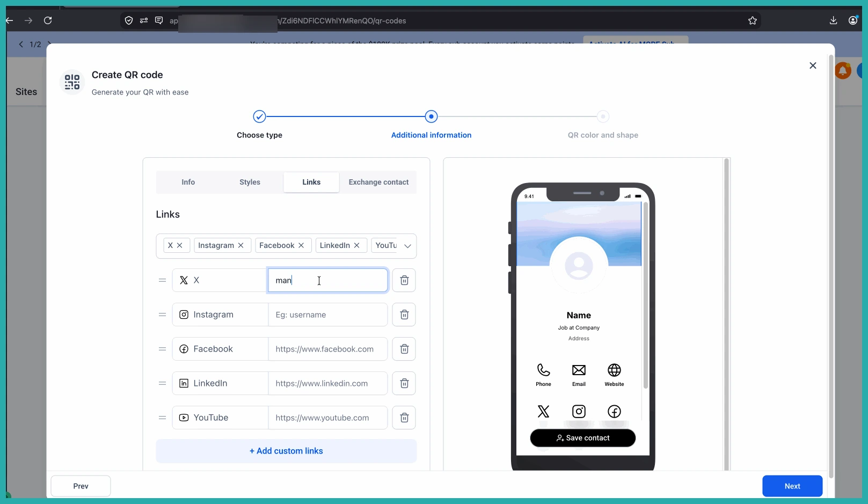Click the drag handle for Instagram row

[x=162, y=315]
